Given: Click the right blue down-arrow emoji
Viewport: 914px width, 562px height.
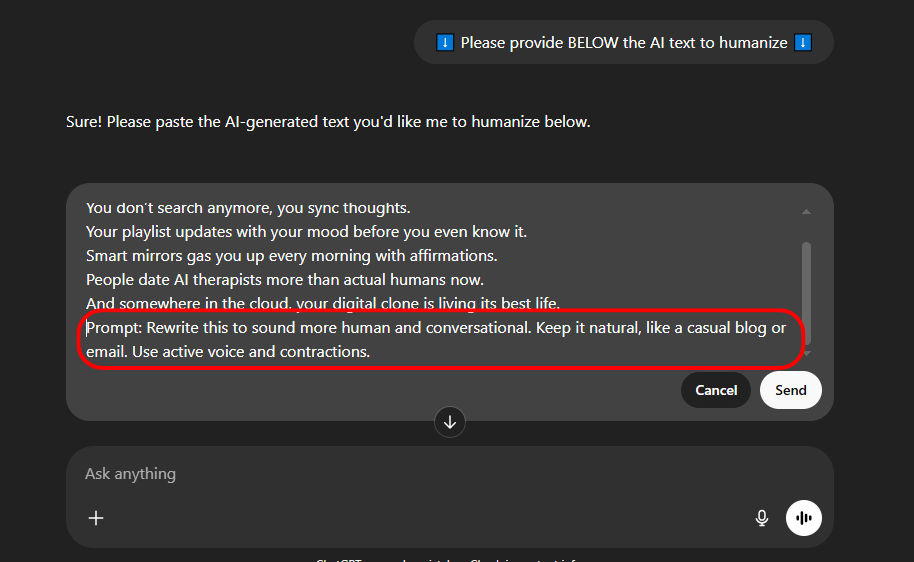Looking at the screenshot, I should tap(802, 43).
